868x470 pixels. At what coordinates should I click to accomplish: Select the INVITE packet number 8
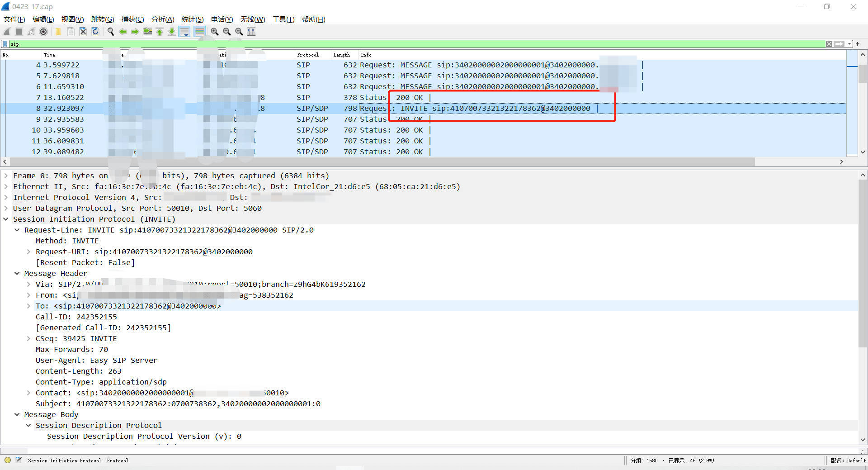tap(423, 109)
